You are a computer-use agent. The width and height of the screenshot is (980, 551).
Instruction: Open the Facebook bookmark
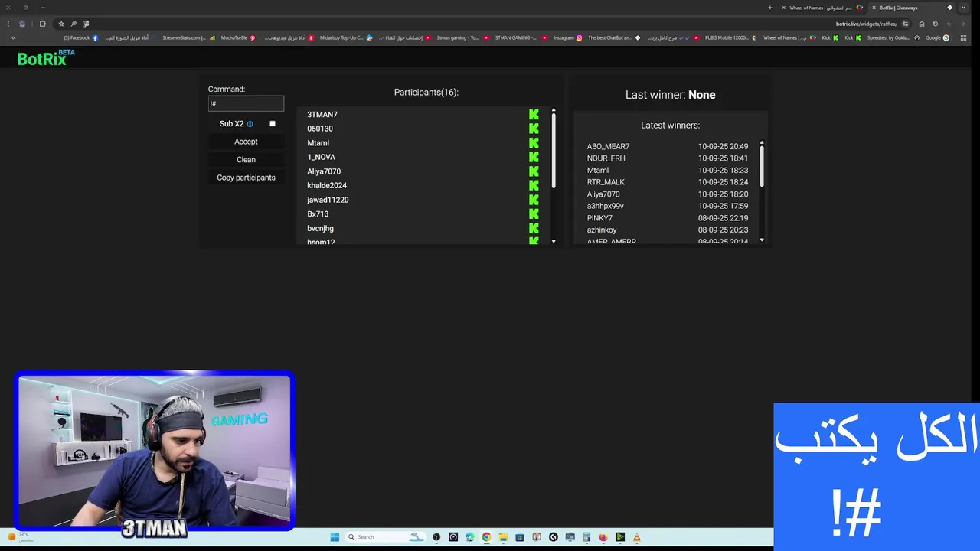point(81,37)
